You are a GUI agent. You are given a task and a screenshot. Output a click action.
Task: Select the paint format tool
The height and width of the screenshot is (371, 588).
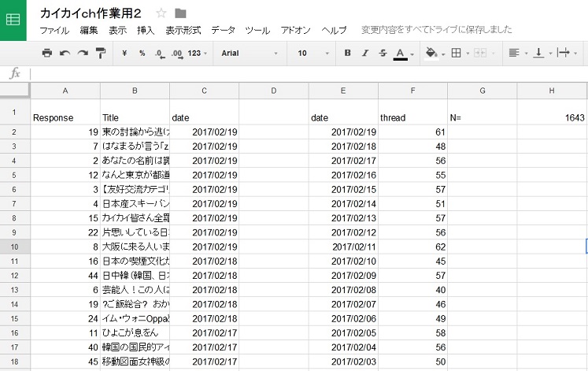(x=100, y=53)
